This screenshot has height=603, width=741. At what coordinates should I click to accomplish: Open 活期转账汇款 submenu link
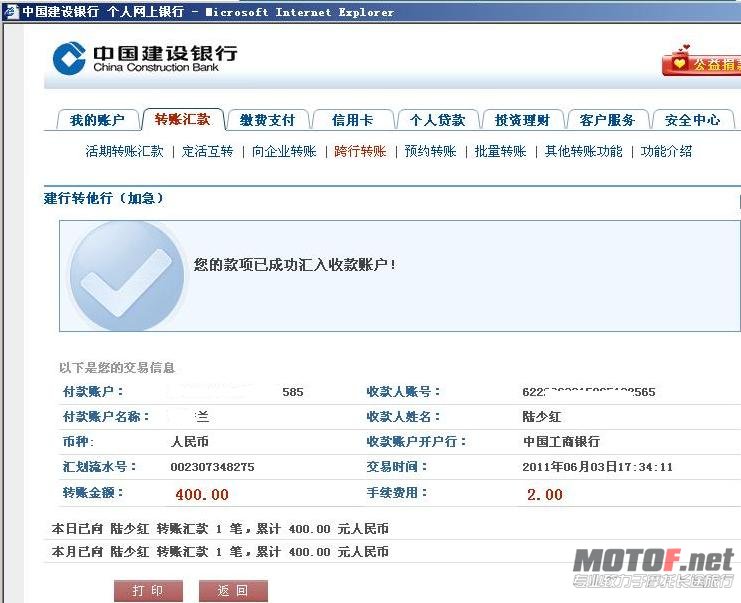(x=125, y=151)
